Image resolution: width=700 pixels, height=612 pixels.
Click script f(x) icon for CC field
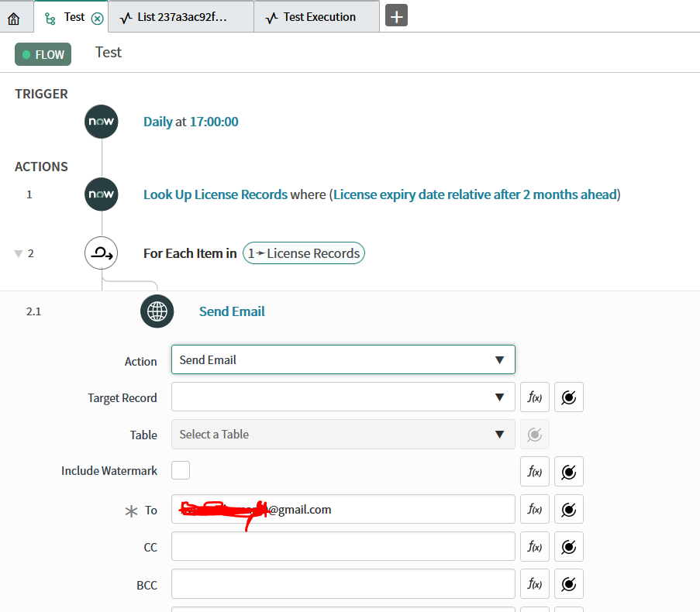point(535,546)
